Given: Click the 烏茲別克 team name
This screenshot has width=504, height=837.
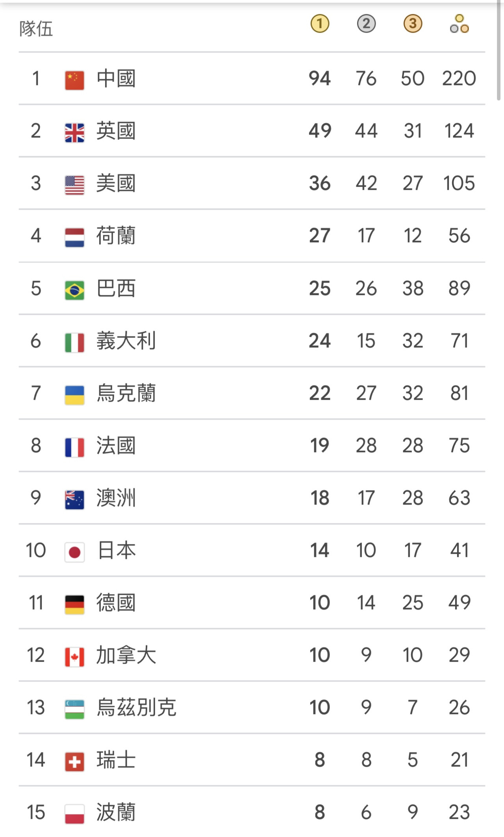Looking at the screenshot, I should pos(136,707).
